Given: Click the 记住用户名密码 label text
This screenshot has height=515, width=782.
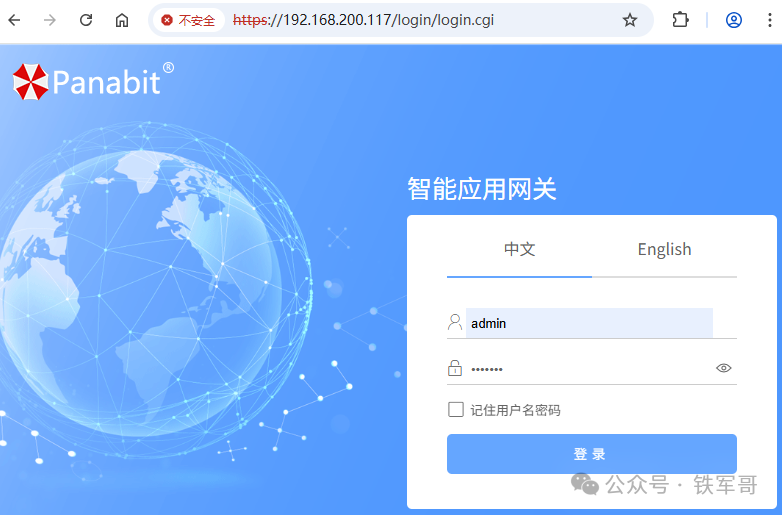Looking at the screenshot, I should [515, 410].
